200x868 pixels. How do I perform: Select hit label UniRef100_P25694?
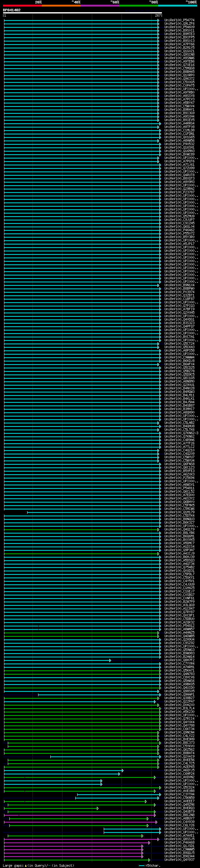pyautogui.click(x=179, y=477)
